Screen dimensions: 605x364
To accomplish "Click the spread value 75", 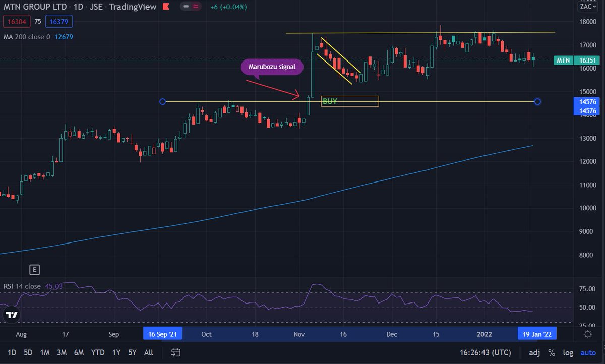I will [38, 22].
